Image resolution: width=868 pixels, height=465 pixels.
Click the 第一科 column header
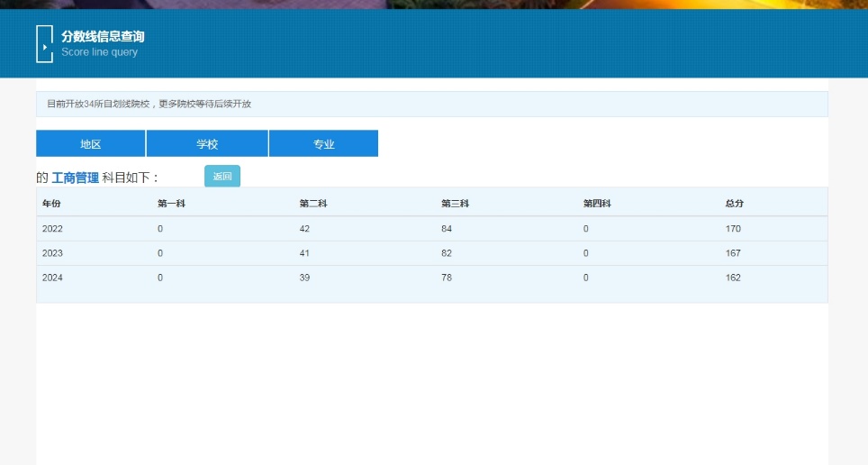[x=171, y=204]
